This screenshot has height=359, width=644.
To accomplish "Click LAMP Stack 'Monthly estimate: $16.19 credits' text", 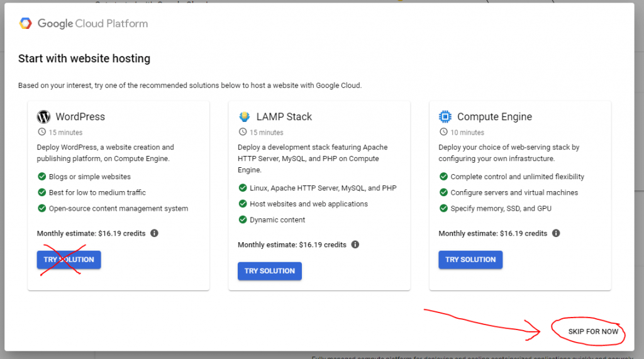I will pos(292,245).
